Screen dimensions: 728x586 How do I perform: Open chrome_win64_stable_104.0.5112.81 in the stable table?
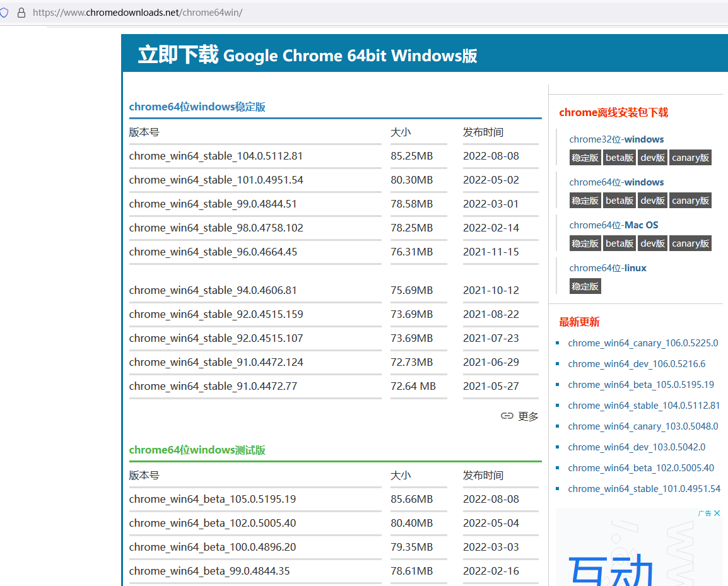coord(216,156)
